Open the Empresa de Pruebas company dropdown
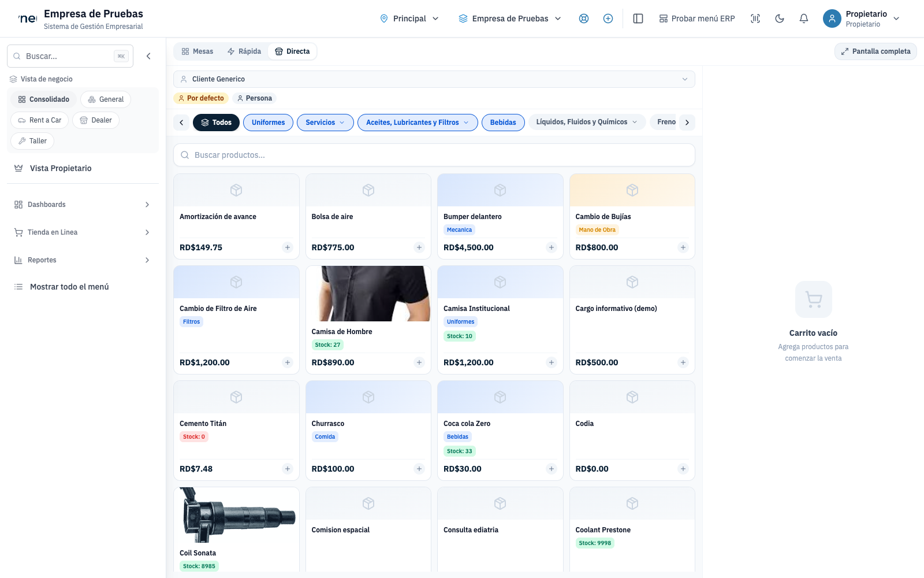924x578 pixels. [510, 18]
